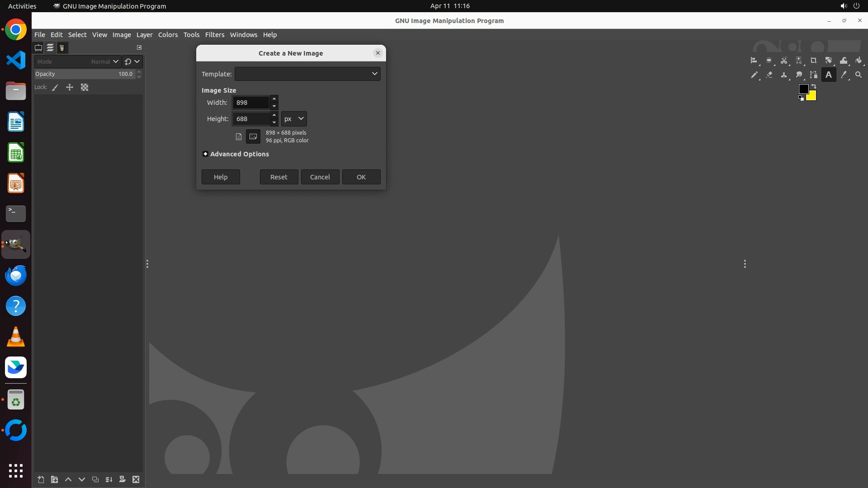Click the Reset button
This screenshot has height=488, width=868.
point(278,177)
